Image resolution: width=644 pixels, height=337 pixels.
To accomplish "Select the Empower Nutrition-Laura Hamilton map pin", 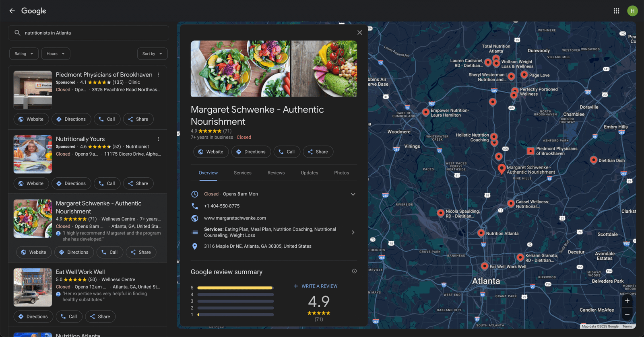I will (425, 112).
